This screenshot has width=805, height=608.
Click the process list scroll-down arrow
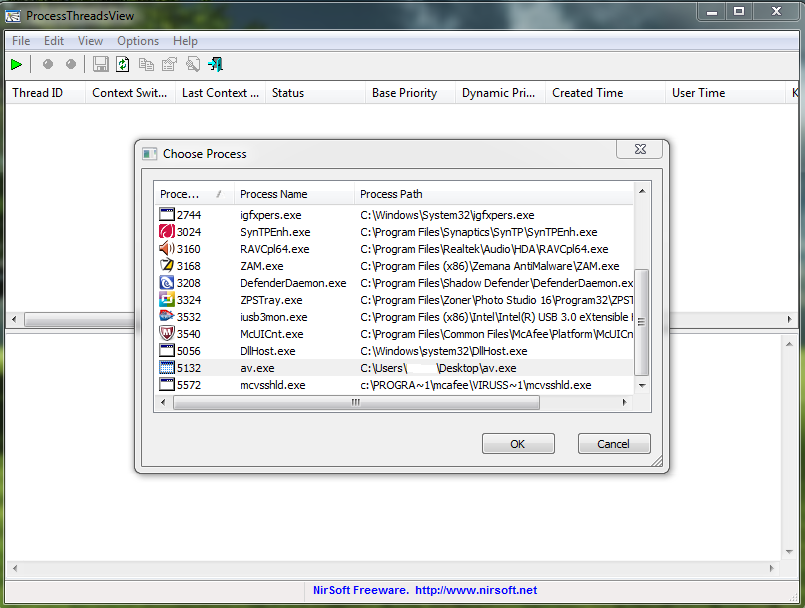point(642,386)
